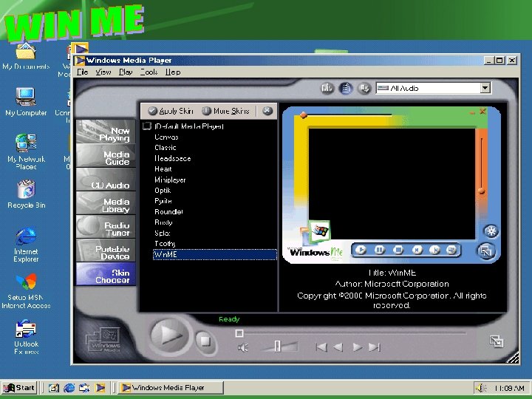532x399 pixels.
Task: Select the Roundlet skin
Action: pyautogui.click(x=168, y=212)
